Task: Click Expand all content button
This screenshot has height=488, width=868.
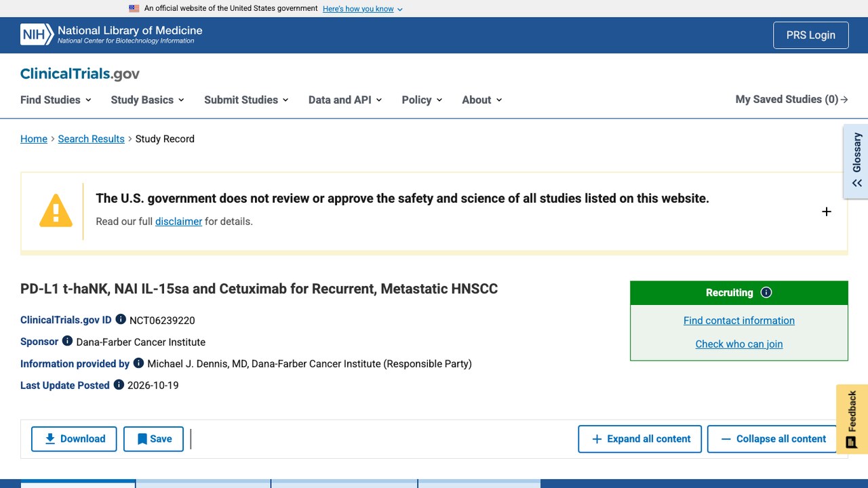Action: click(x=641, y=439)
